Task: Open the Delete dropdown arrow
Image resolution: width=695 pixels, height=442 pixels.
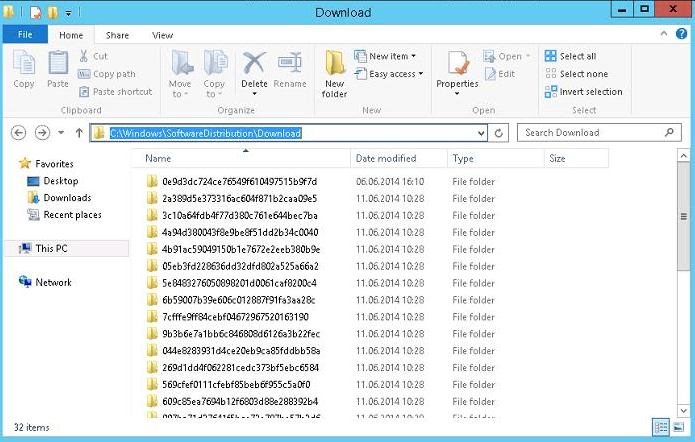Action: click(x=254, y=94)
